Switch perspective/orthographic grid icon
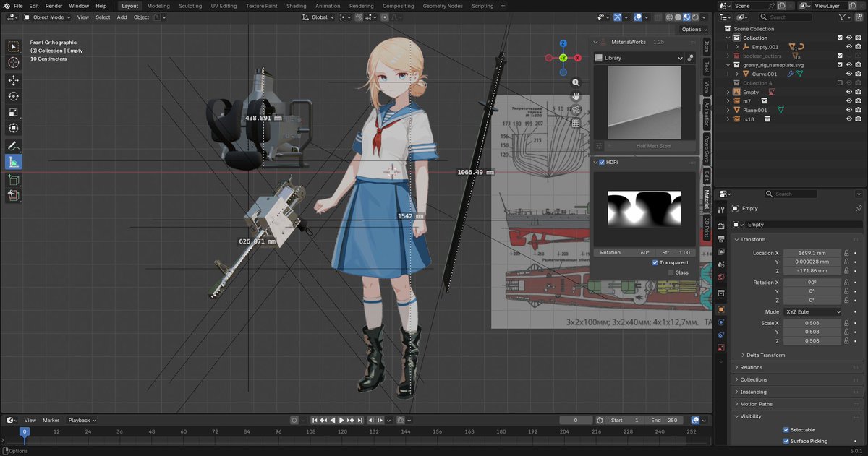868x456 pixels. [576, 123]
